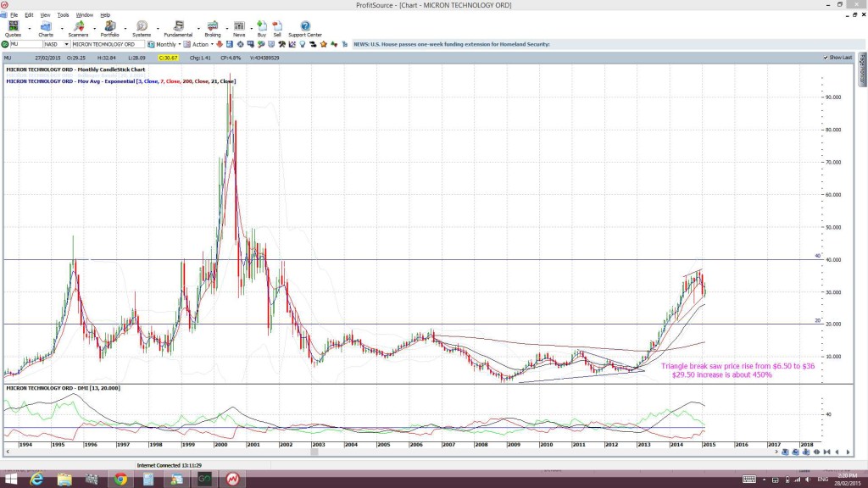Click the shift chart right triangle
868x488 pixels.
coord(848,452)
